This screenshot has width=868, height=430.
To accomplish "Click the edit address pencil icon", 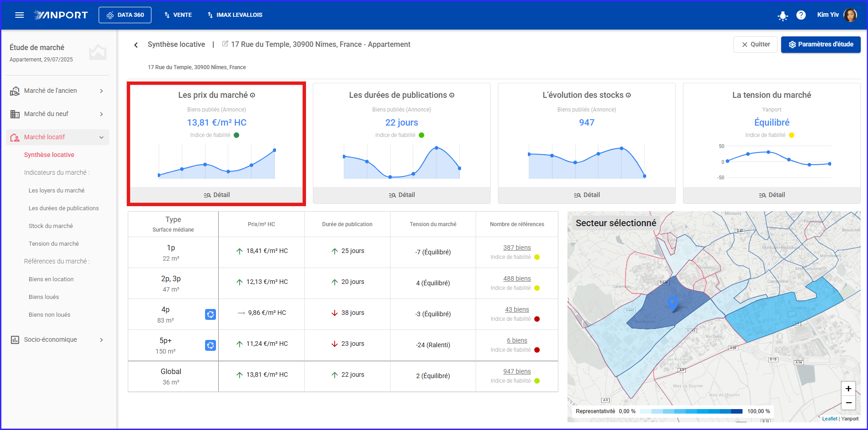I will pos(225,44).
